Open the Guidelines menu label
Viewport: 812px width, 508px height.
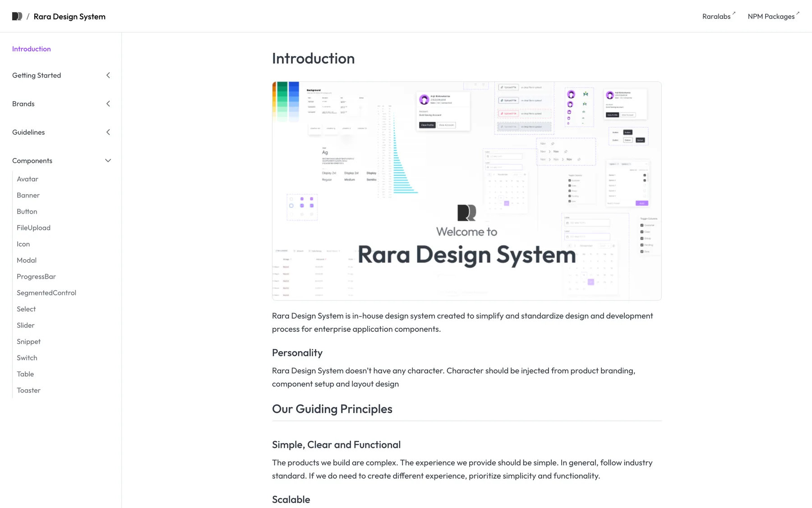click(28, 132)
